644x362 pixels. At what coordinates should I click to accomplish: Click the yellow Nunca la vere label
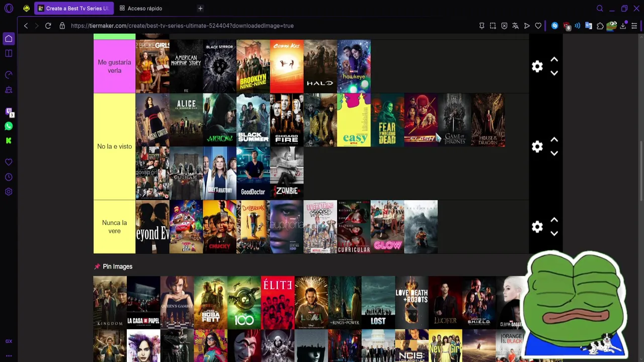pos(114,227)
